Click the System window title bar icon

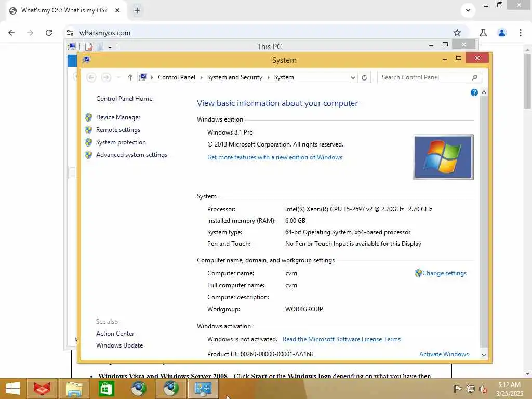click(87, 60)
